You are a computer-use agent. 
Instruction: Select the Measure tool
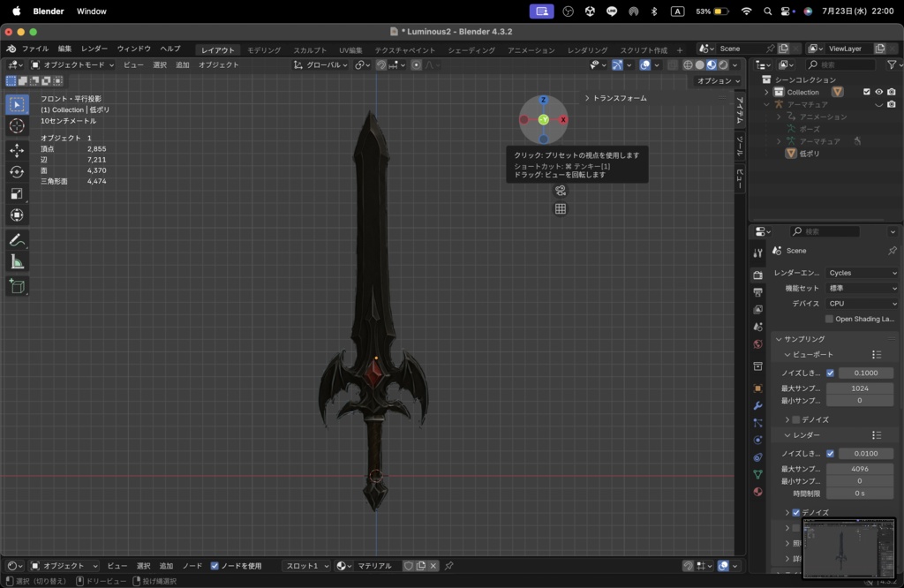pyautogui.click(x=18, y=260)
